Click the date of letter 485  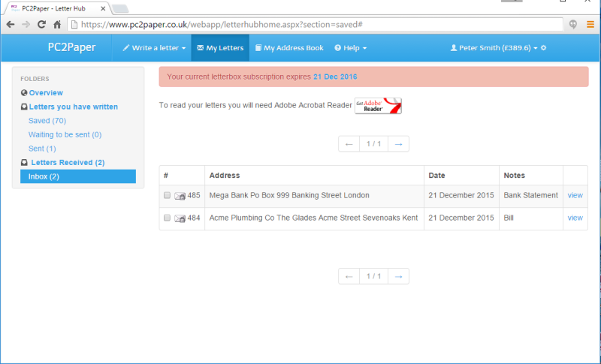click(x=461, y=195)
